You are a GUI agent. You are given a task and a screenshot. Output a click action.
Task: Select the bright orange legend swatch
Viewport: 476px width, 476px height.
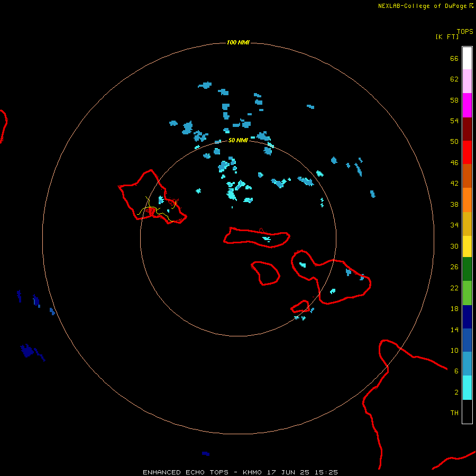467,199
